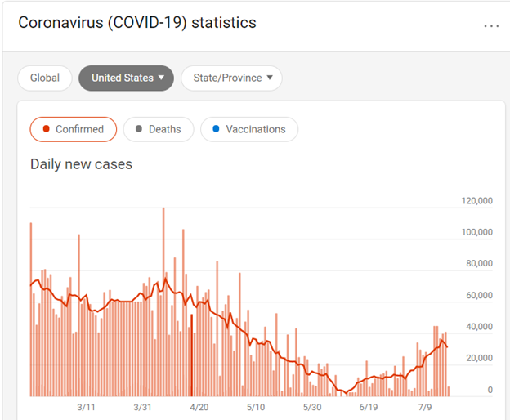Click the Daily new cases chart title
This screenshot has width=510, height=420.
coord(81,164)
